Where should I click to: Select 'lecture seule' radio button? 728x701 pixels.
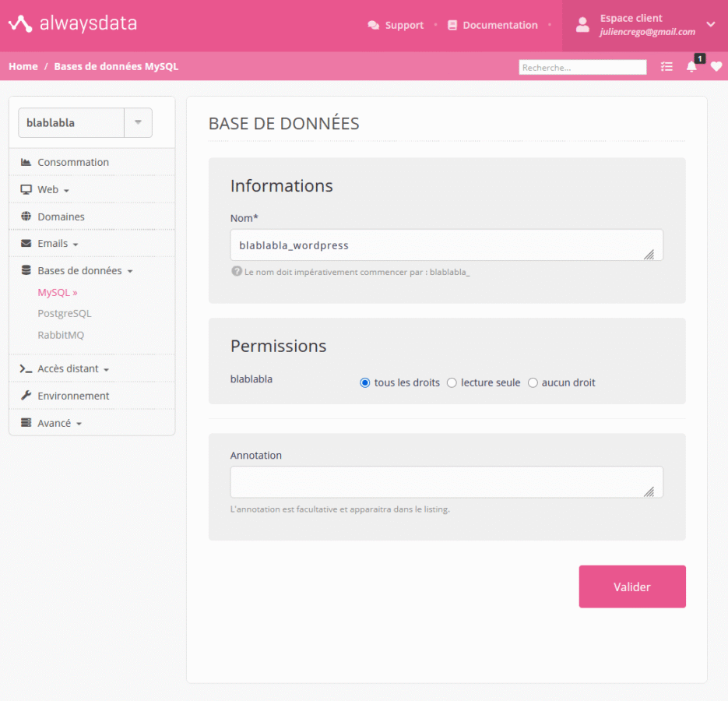(452, 382)
